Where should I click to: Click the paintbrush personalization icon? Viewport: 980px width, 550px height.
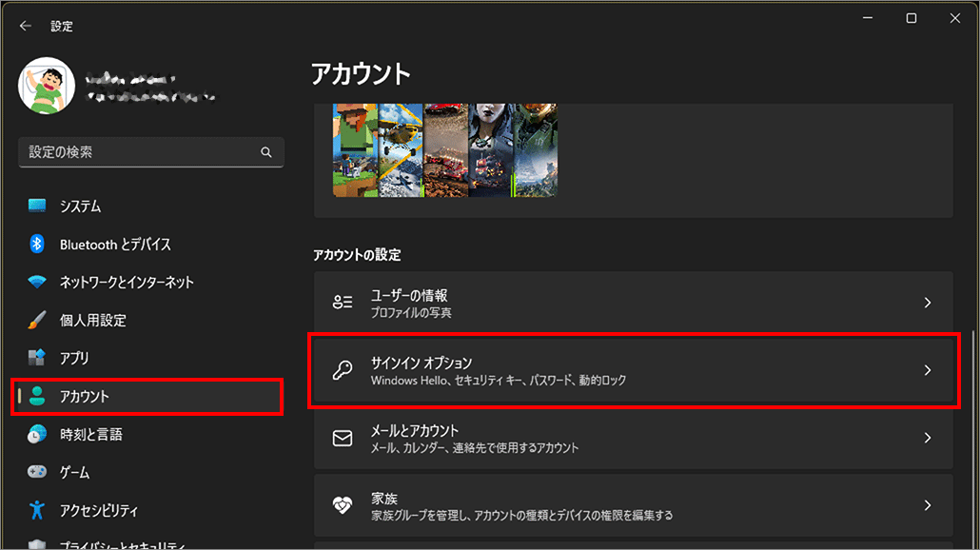(37, 320)
